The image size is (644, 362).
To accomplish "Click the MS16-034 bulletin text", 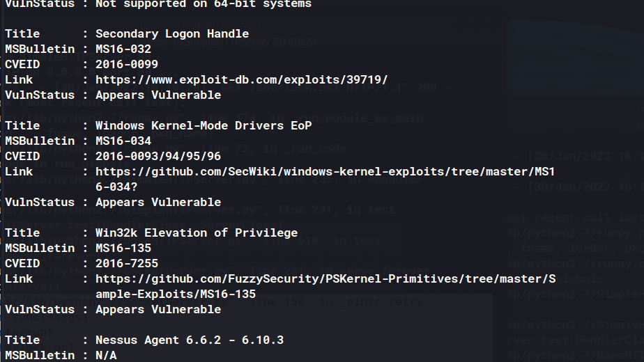I will pyautogui.click(x=123, y=141).
